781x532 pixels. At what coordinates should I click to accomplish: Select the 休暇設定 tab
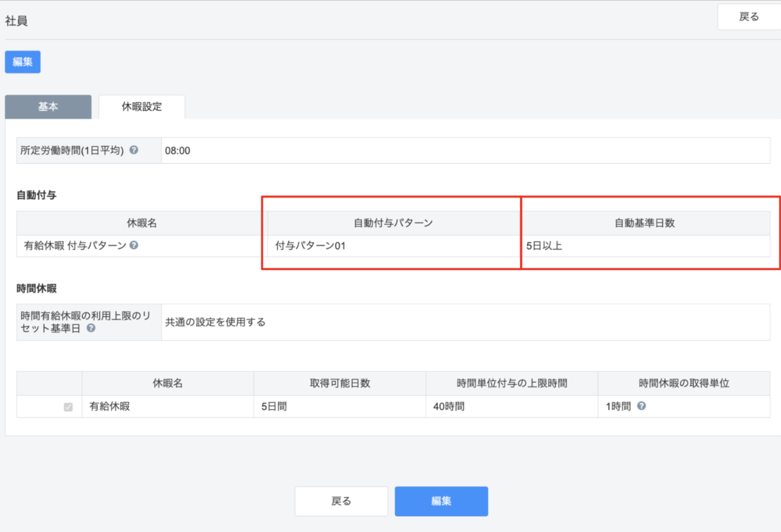(142, 107)
